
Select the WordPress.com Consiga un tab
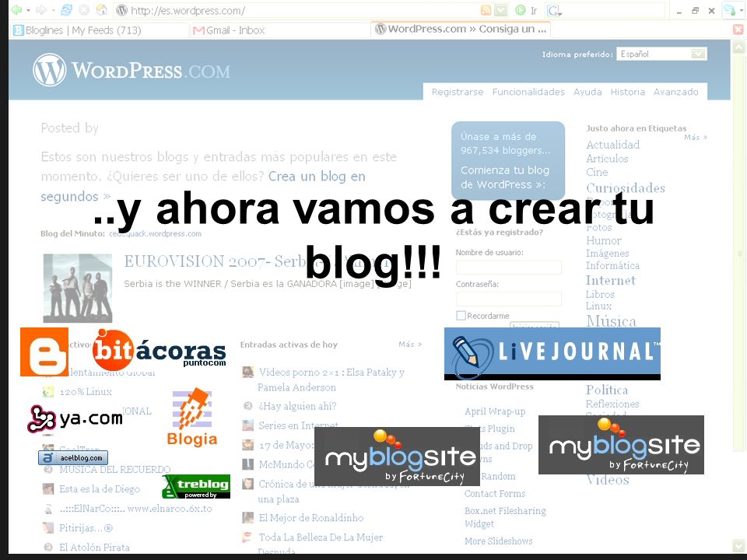tap(461, 29)
